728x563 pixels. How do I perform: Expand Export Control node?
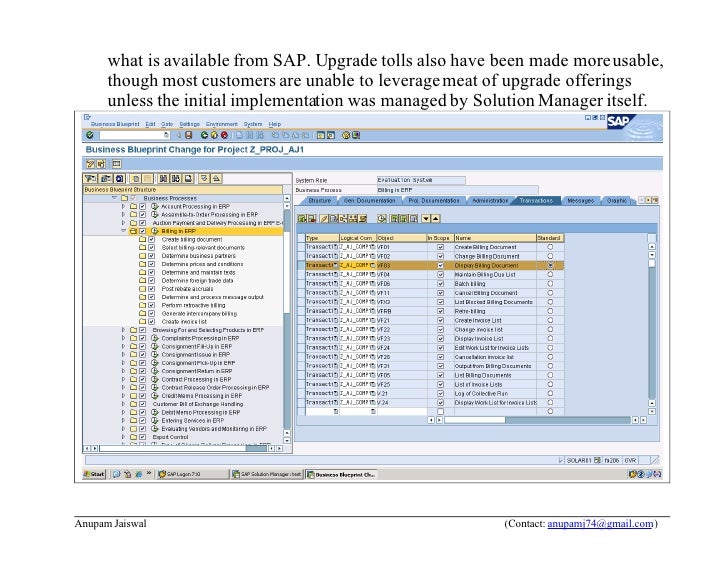(123, 437)
